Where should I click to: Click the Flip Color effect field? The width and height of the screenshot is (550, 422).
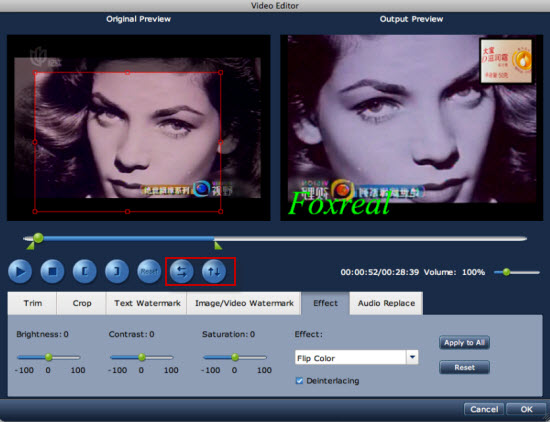click(x=351, y=357)
